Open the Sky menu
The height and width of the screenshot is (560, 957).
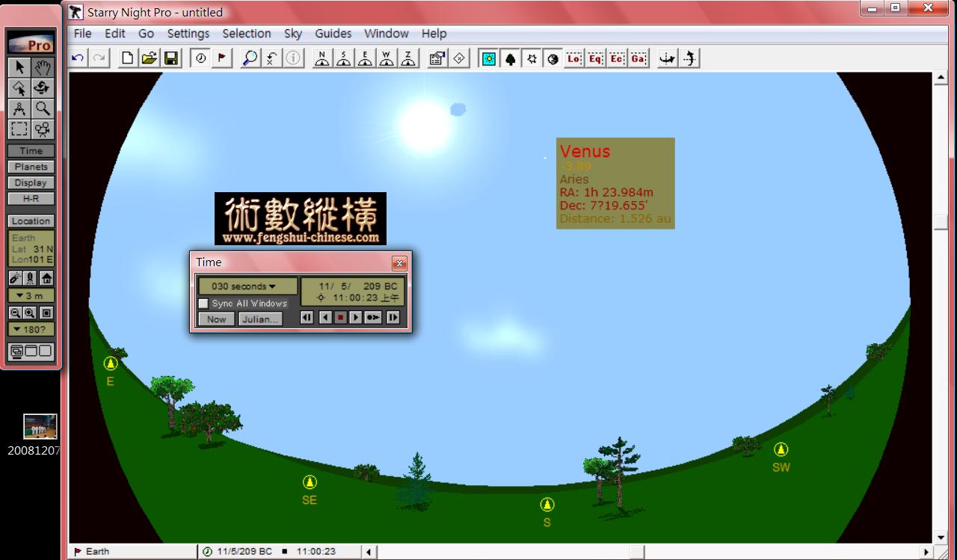293,34
